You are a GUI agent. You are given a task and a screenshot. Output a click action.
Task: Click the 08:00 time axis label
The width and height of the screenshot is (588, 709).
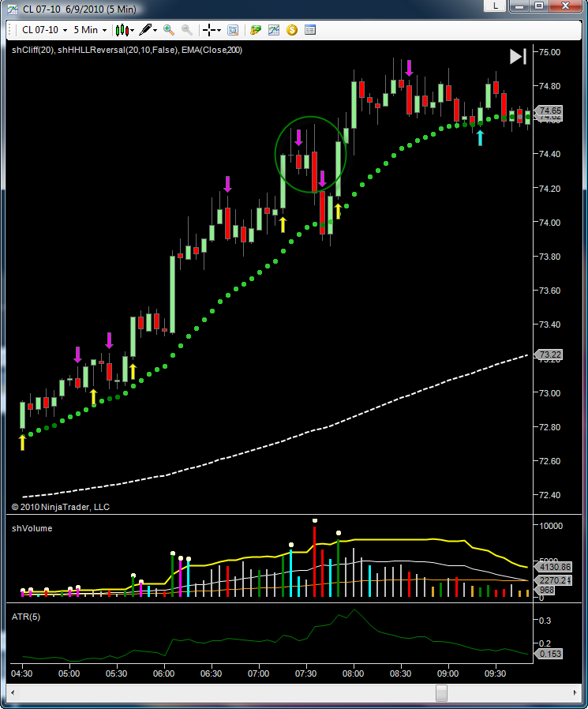(353, 673)
